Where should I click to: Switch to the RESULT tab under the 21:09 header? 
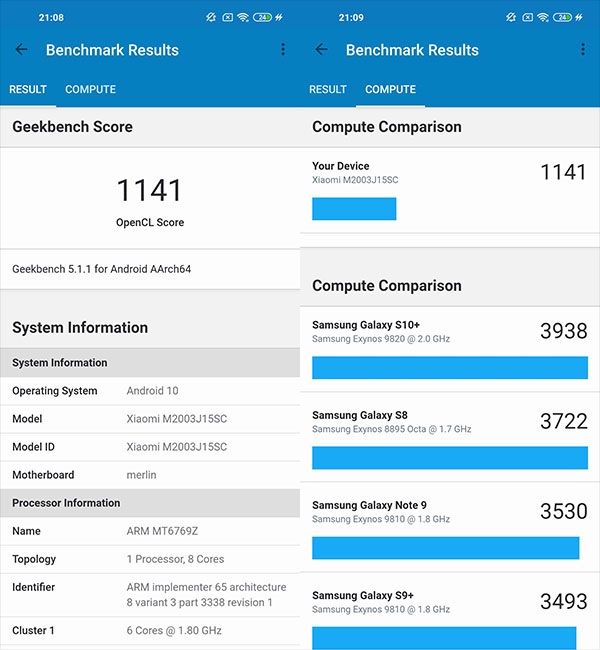pos(328,90)
